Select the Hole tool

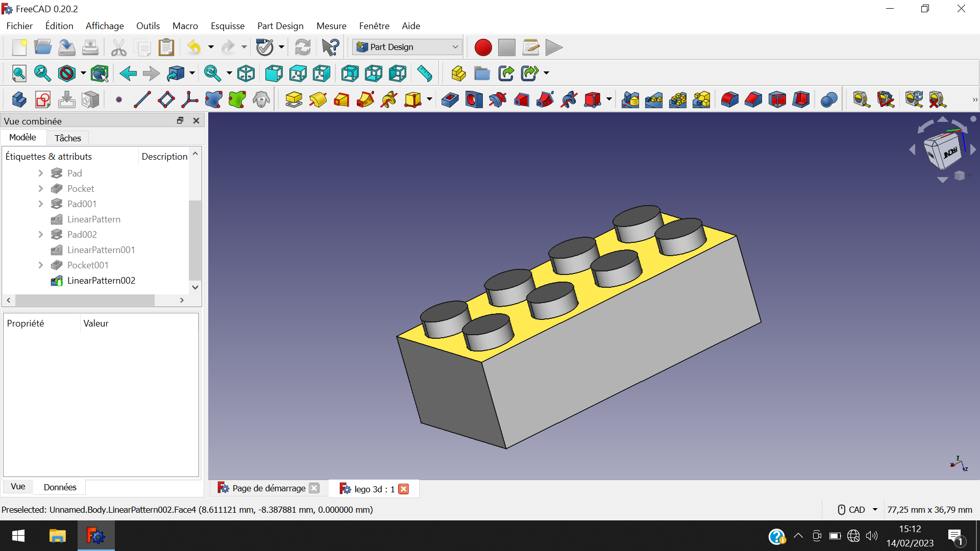click(x=474, y=99)
